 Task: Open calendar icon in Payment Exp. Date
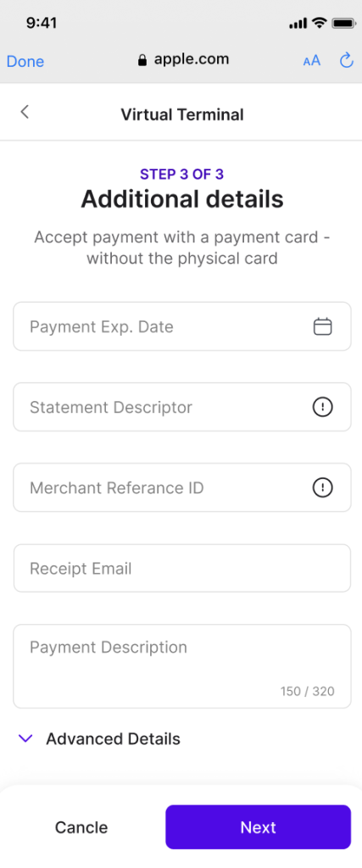click(x=323, y=326)
